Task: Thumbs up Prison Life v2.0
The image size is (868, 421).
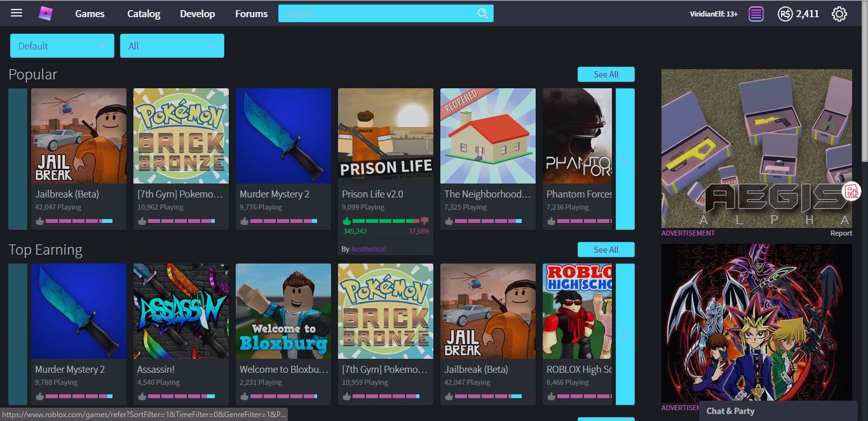Action: [346, 221]
